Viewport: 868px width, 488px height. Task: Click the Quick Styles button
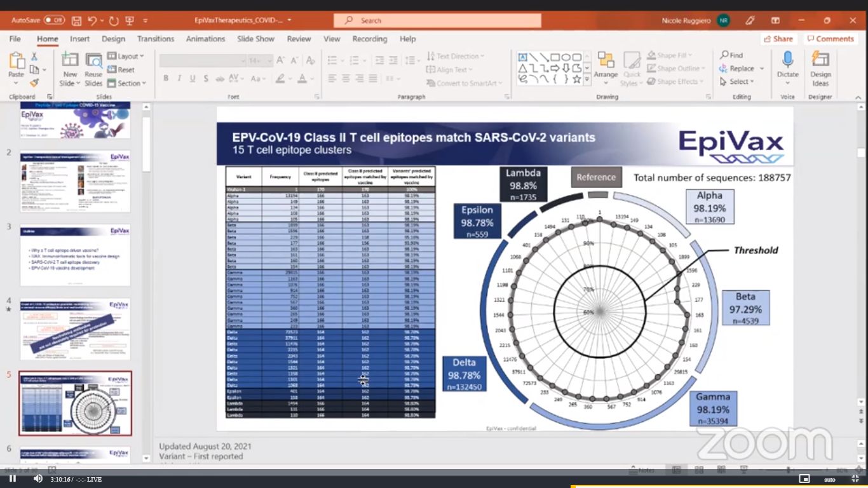[631, 69]
